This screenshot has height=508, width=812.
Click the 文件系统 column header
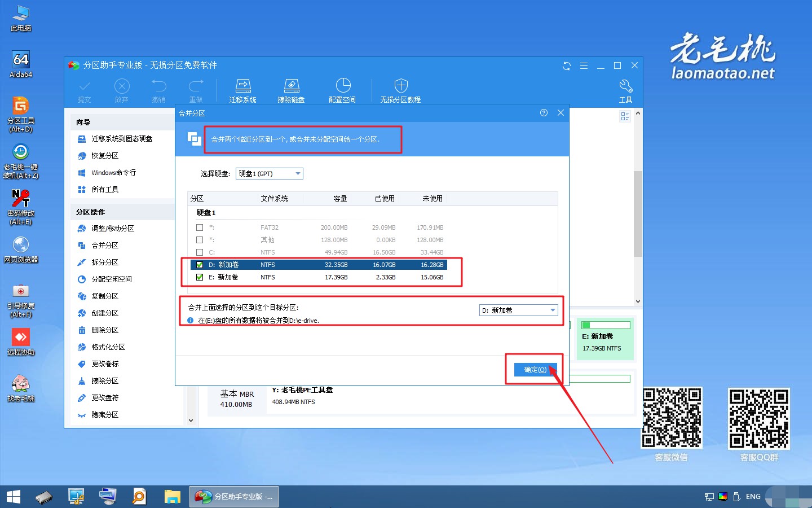coord(275,199)
